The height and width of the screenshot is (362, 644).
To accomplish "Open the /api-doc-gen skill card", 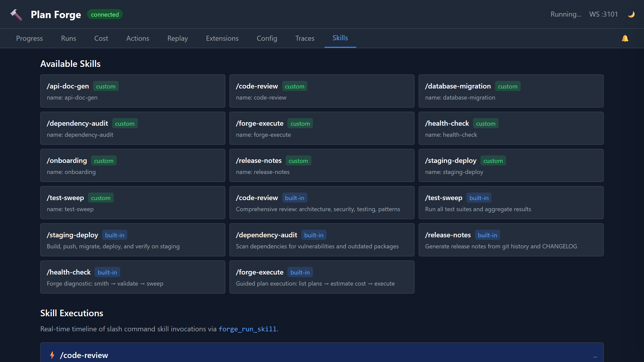I will click(133, 91).
